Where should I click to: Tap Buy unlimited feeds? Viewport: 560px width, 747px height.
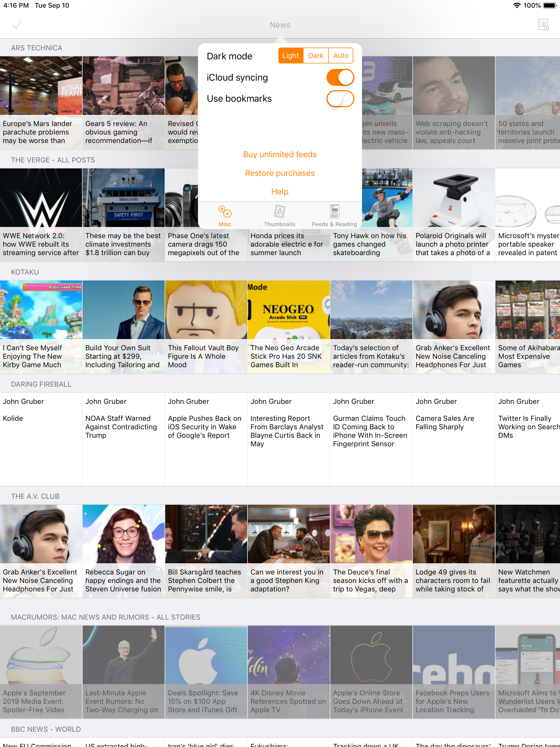click(280, 154)
